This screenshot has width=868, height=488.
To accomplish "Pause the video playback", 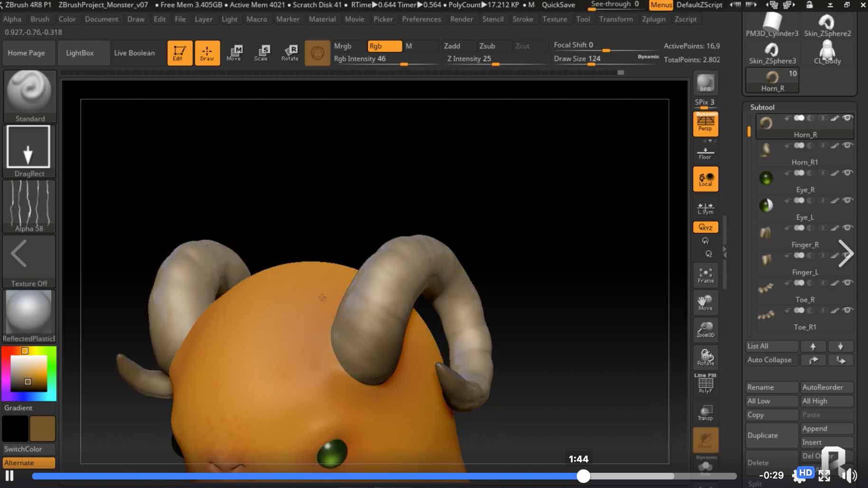I will pos(9,475).
